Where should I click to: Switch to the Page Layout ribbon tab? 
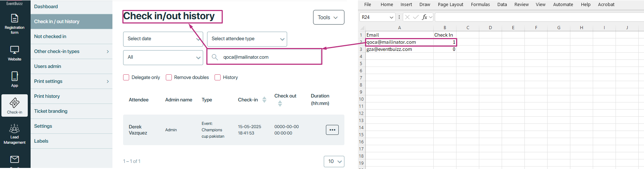[450, 5]
